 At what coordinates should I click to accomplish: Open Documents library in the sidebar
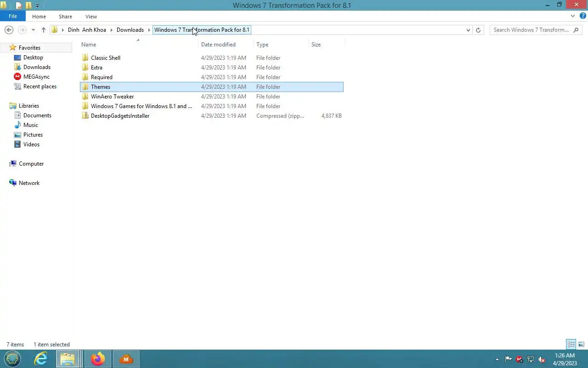pyautogui.click(x=37, y=115)
